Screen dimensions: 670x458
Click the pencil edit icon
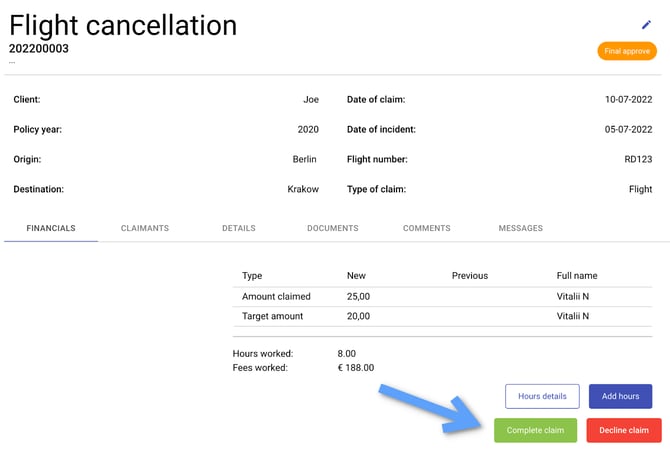pyautogui.click(x=646, y=24)
